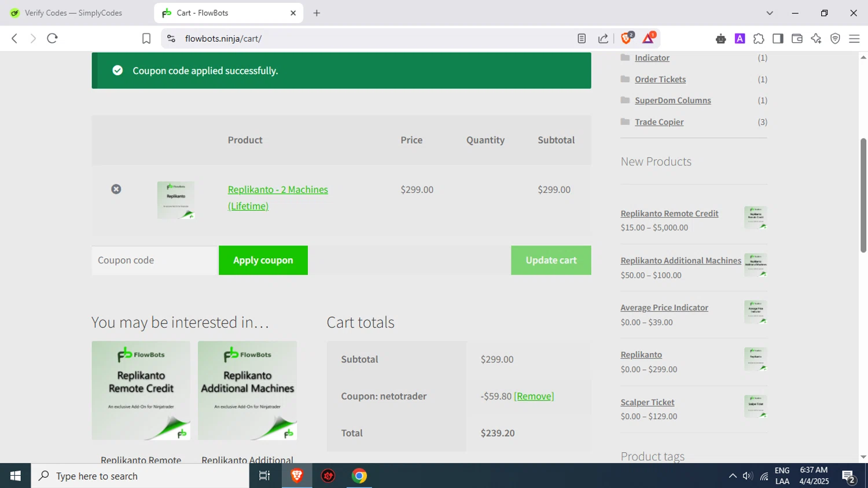Click Average Price Indicator sidebar thumbnail
This screenshot has width=868, height=488.
[756, 312]
